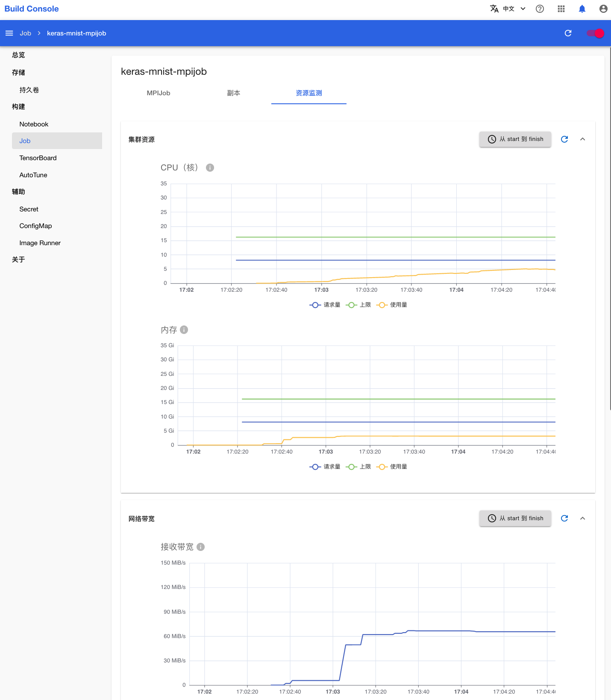The image size is (611, 700).
Task: Select the 资源监测 tab
Action: pyautogui.click(x=309, y=93)
